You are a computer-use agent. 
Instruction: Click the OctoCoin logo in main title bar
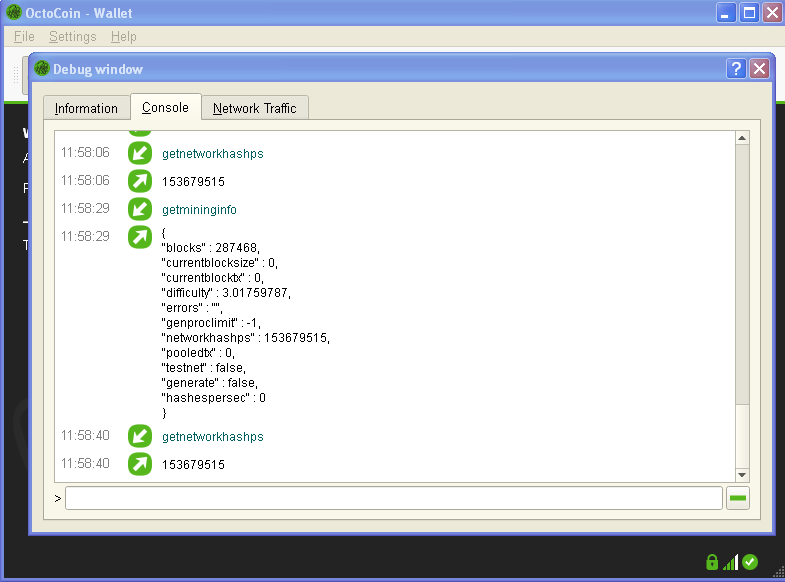tap(14, 13)
